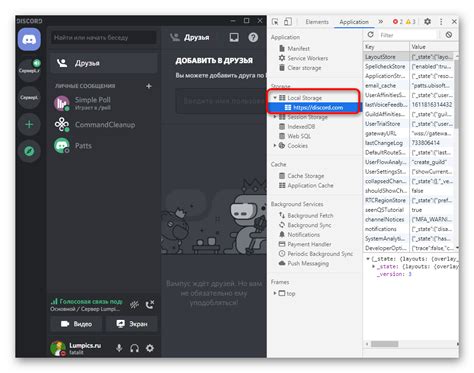This screenshot has height=373, width=474.
Task: Select lastChangeLog key row
Action: tap(409, 143)
